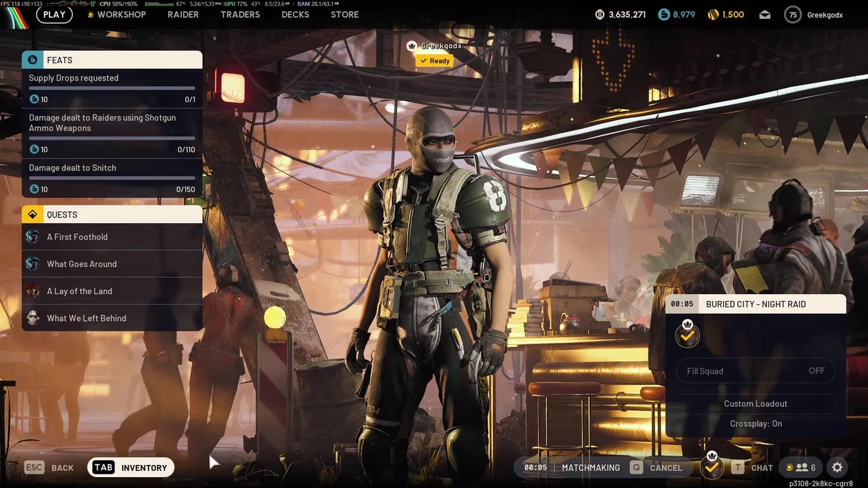This screenshot has height=488, width=868.
Task: Open the settings gear icon
Action: [837, 468]
